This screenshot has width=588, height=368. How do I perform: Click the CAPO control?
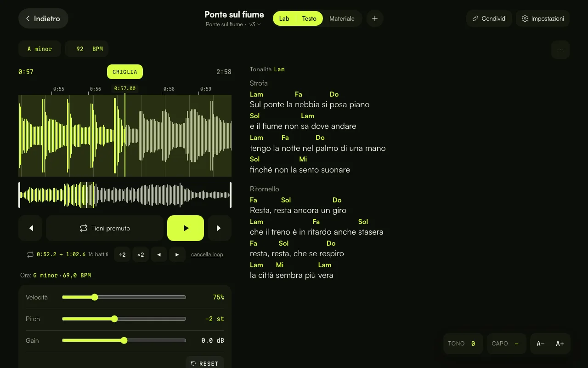click(506, 344)
